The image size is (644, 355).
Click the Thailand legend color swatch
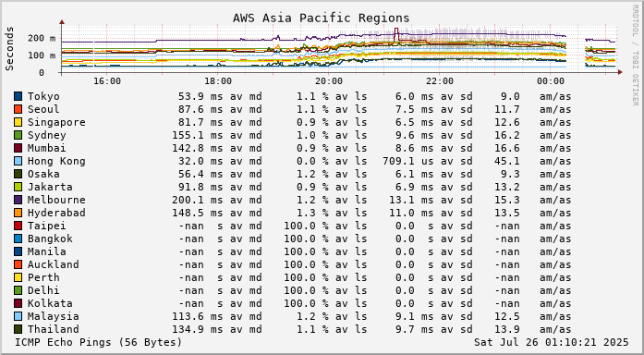18,329
